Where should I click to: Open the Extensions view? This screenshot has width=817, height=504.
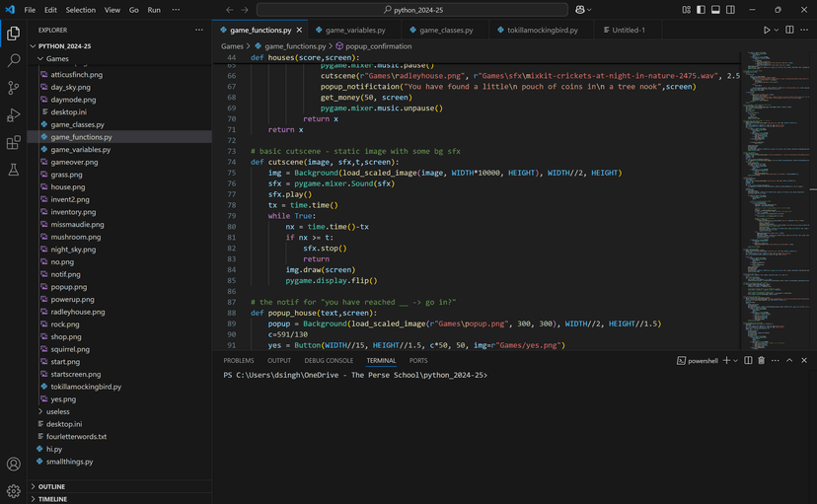tap(14, 143)
